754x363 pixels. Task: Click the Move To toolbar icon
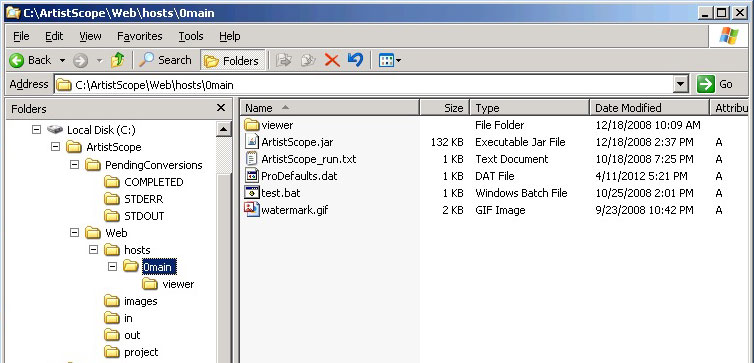pos(284,60)
